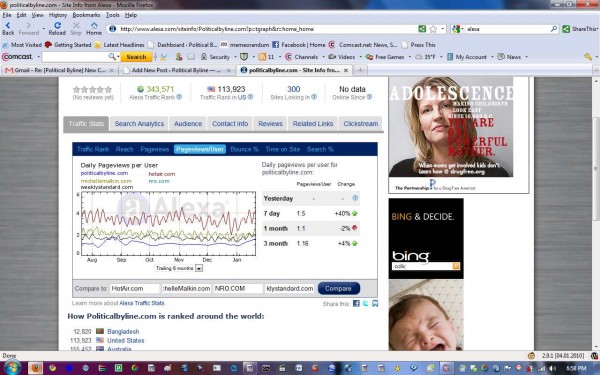
Task: Open the Trailing 6 months dropdown
Action: (x=199, y=268)
